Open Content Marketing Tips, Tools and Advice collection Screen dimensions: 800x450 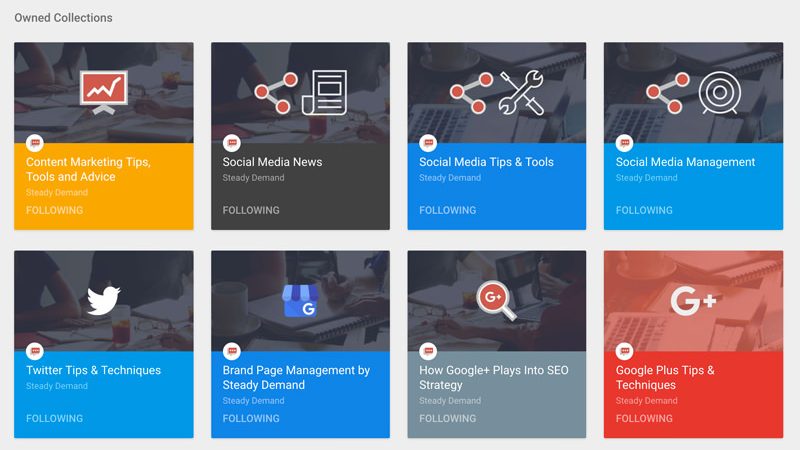point(88,169)
